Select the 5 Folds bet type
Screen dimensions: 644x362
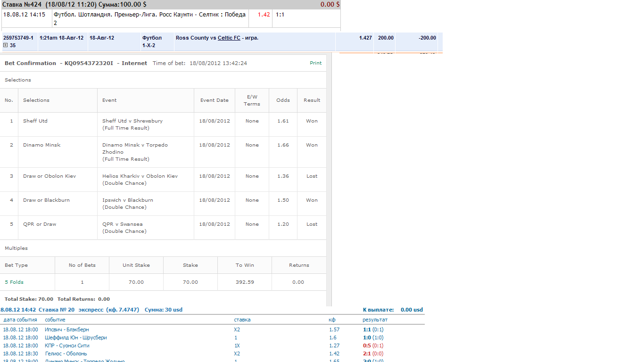click(14, 282)
